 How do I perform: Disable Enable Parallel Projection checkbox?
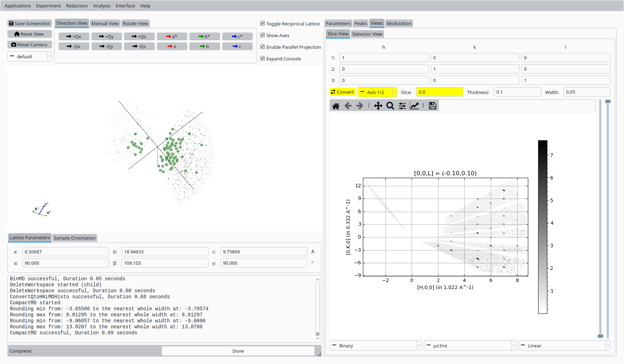tap(263, 47)
